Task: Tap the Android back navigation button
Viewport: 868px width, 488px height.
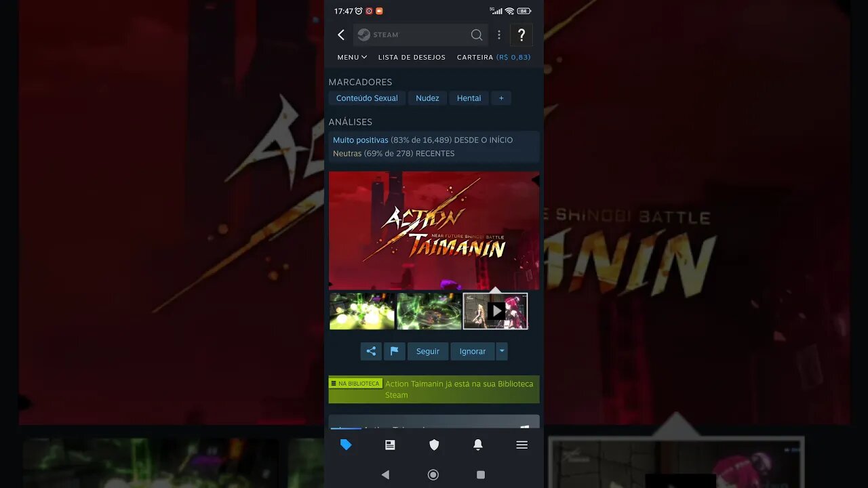Action: [385, 474]
